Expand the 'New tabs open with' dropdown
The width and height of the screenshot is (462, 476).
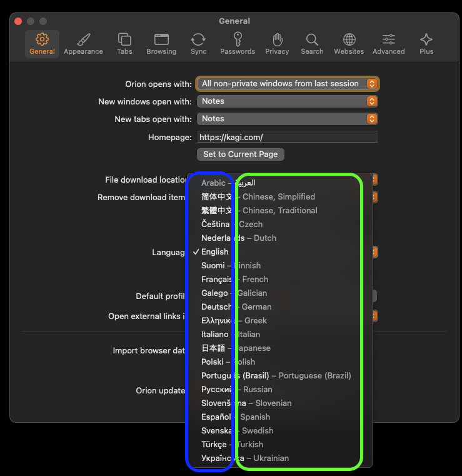[x=288, y=119]
